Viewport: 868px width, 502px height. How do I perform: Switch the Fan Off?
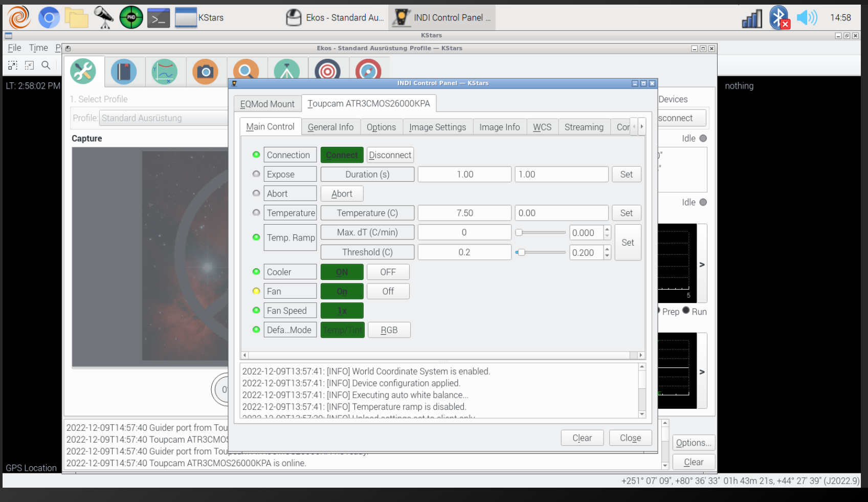click(x=388, y=291)
